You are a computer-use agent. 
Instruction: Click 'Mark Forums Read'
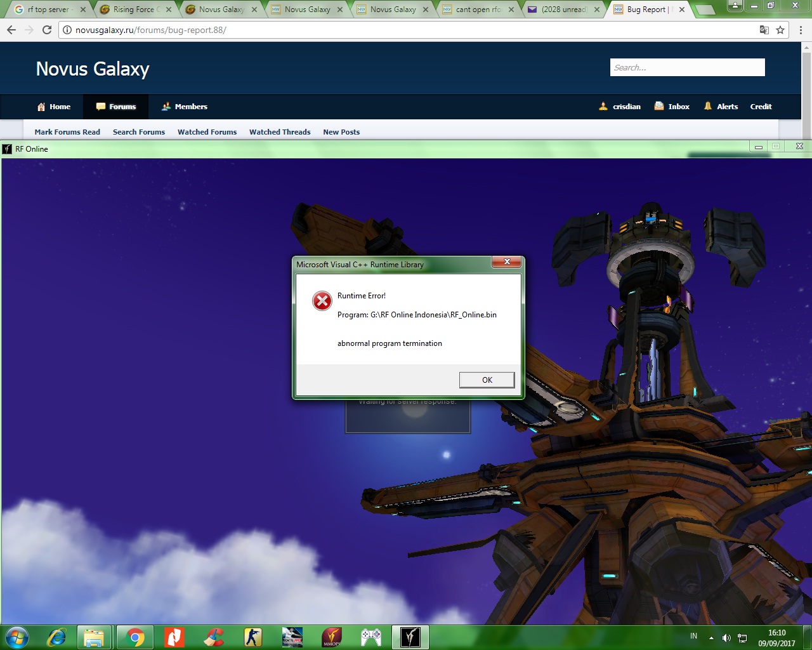point(67,132)
